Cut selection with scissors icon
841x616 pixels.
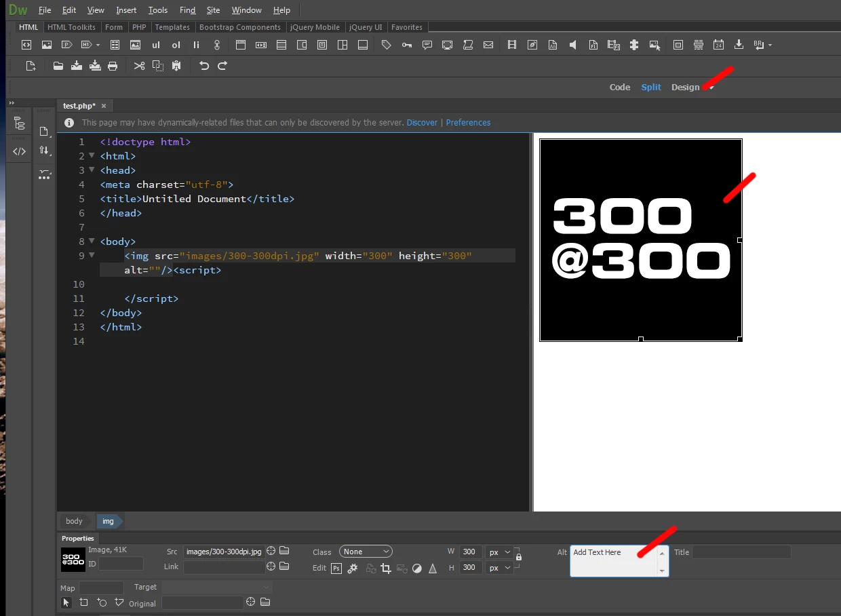click(139, 66)
